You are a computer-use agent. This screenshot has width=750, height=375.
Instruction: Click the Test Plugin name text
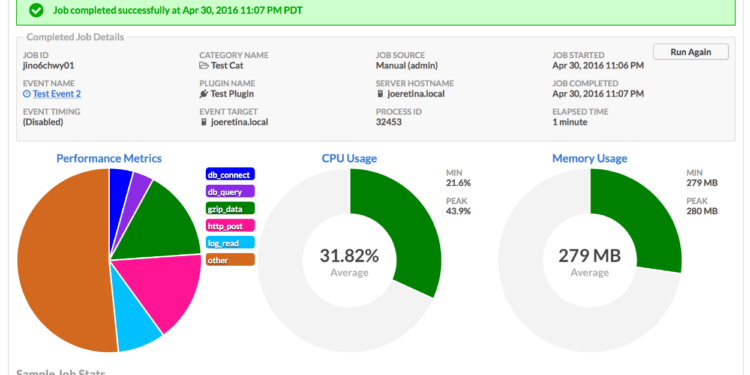click(232, 94)
